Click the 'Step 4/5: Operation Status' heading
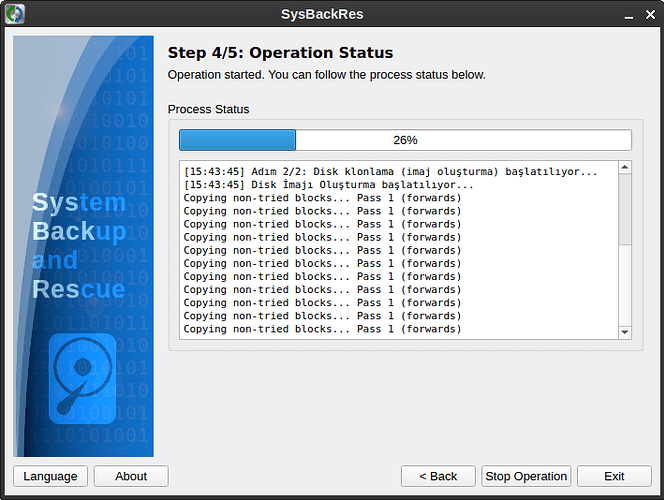This screenshot has height=500, width=664. point(280,53)
